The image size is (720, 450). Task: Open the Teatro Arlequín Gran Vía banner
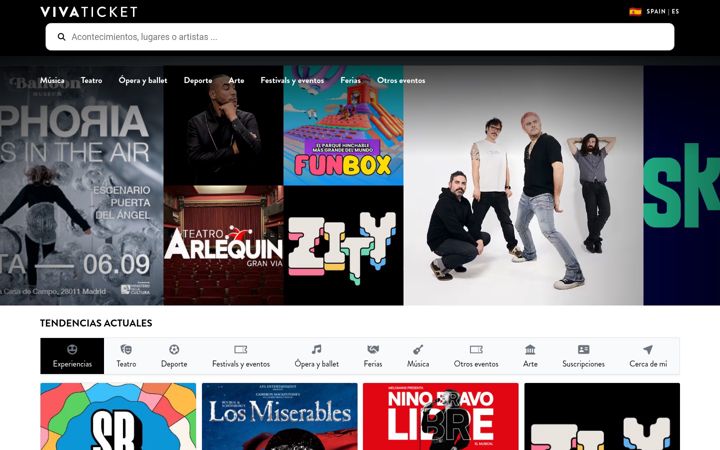[224, 245]
